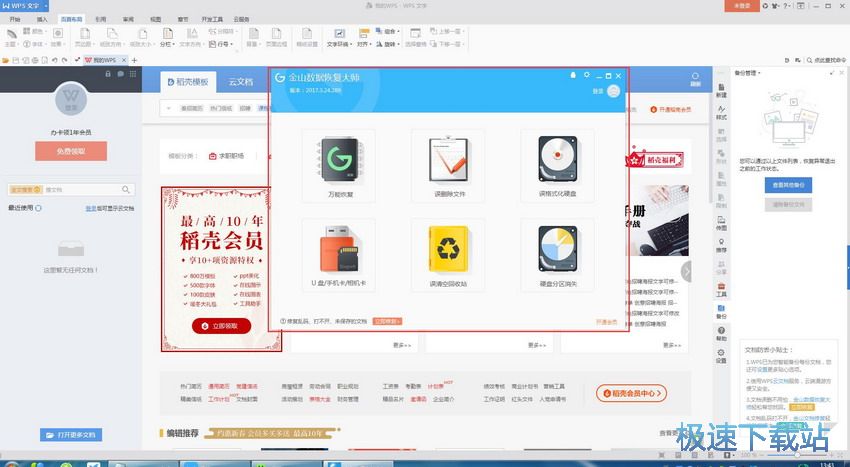
Task: Toggle the 最近使用 option circle
Action: pos(38,208)
